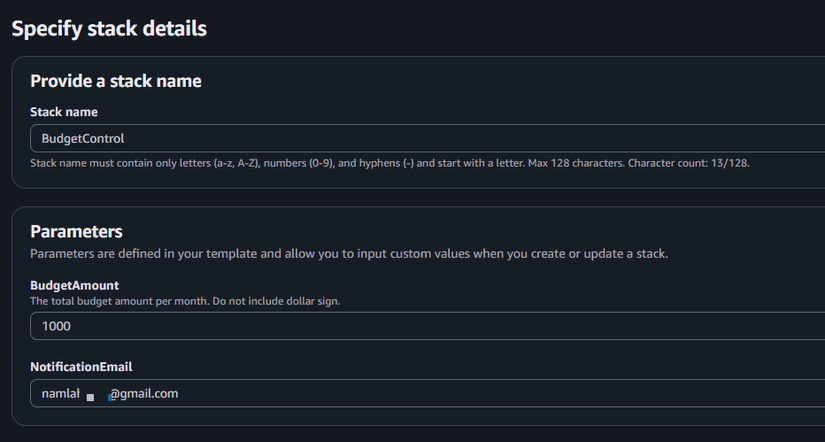Click the "BudgetAmount" parameter label
This screenshot has height=442, width=825.
(x=75, y=285)
